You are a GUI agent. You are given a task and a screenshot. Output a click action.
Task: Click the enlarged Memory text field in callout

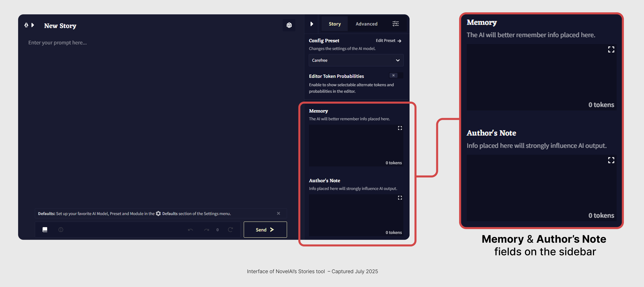541,77
